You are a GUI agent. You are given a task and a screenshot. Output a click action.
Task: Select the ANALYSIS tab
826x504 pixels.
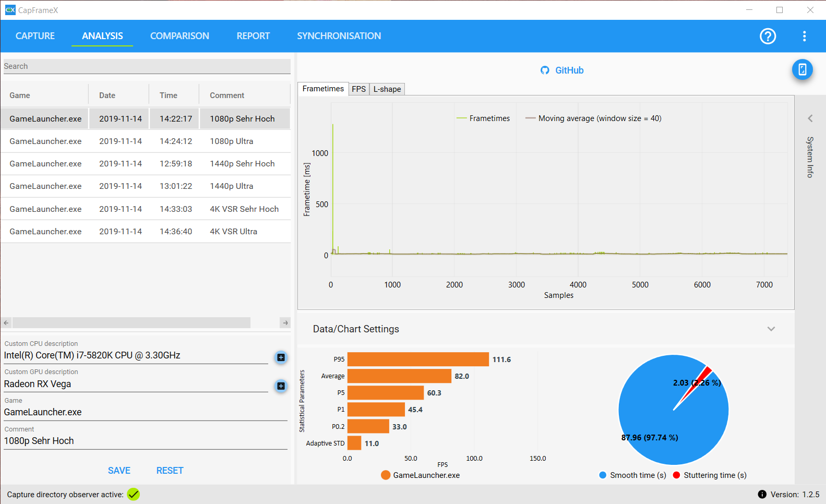click(102, 36)
